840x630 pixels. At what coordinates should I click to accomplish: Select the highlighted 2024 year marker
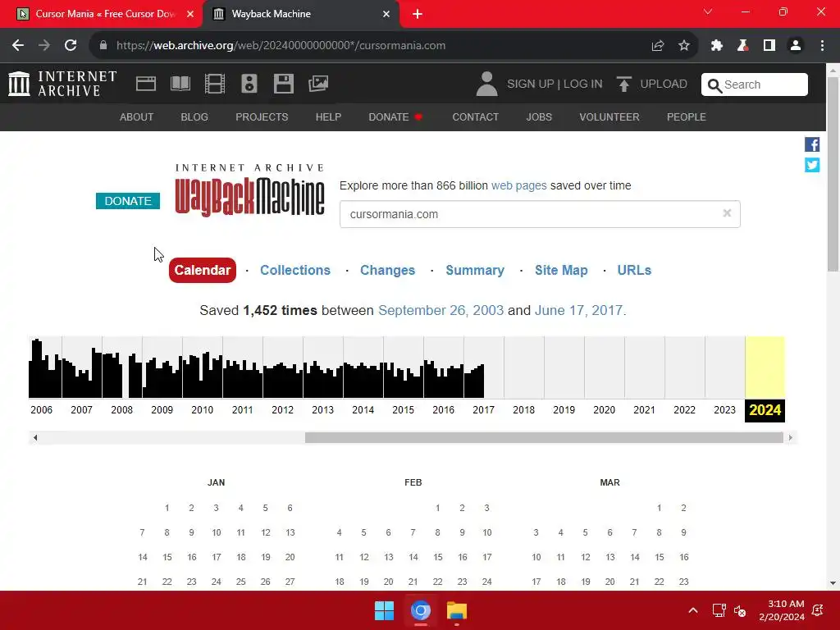click(x=765, y=410)
